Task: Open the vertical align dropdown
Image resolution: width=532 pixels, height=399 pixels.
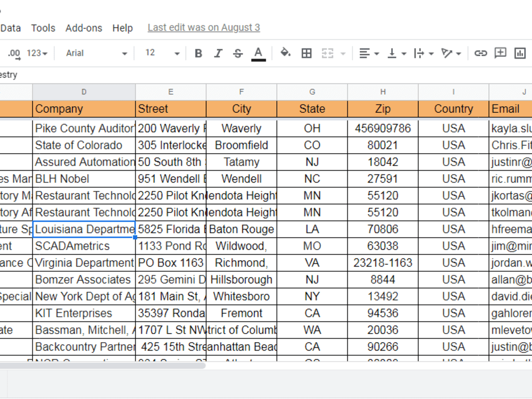Action: tap(397, 53)
